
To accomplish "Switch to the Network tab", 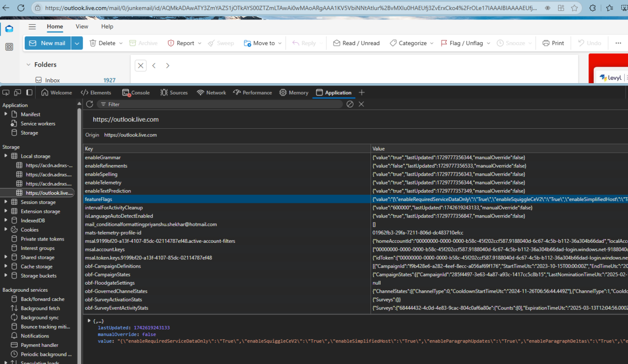I will [211, 93].
